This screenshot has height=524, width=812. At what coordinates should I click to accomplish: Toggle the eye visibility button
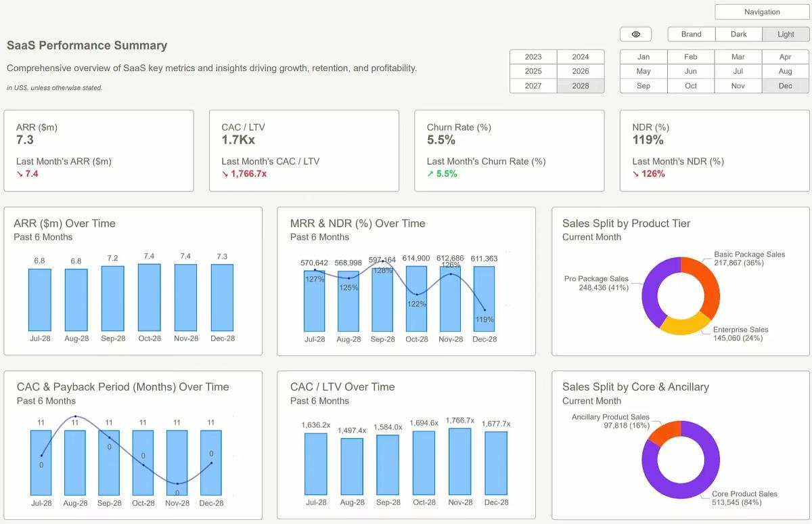pos(635,34)
